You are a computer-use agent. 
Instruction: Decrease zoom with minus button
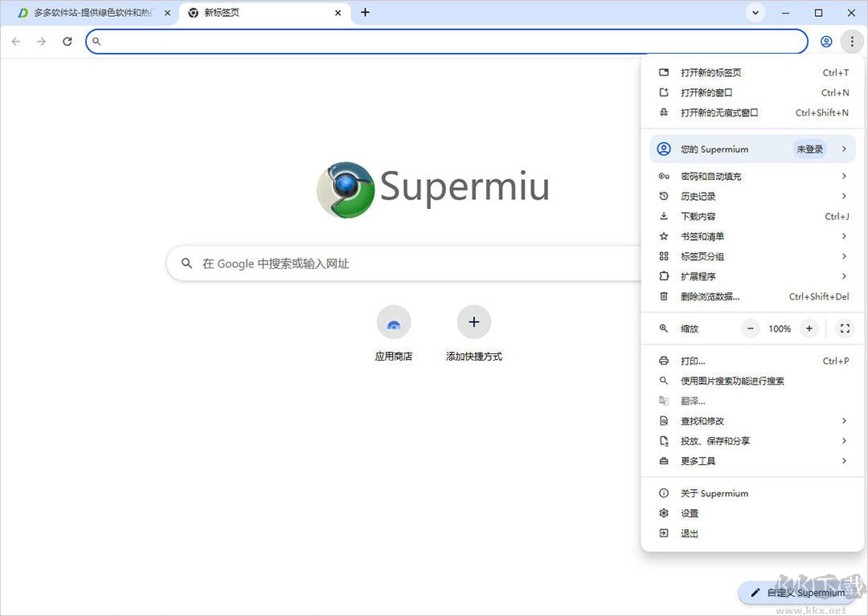[751, 328]
